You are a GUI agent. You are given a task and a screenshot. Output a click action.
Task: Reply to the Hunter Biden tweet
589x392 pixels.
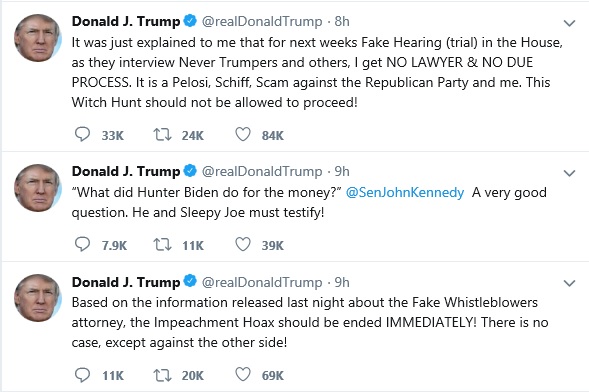(x=82, y=244)
